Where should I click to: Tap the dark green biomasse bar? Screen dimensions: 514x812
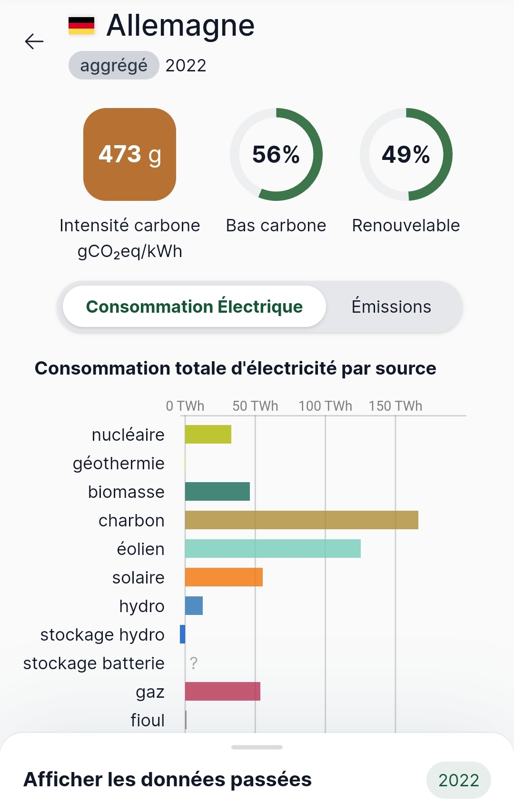(217, 491)
